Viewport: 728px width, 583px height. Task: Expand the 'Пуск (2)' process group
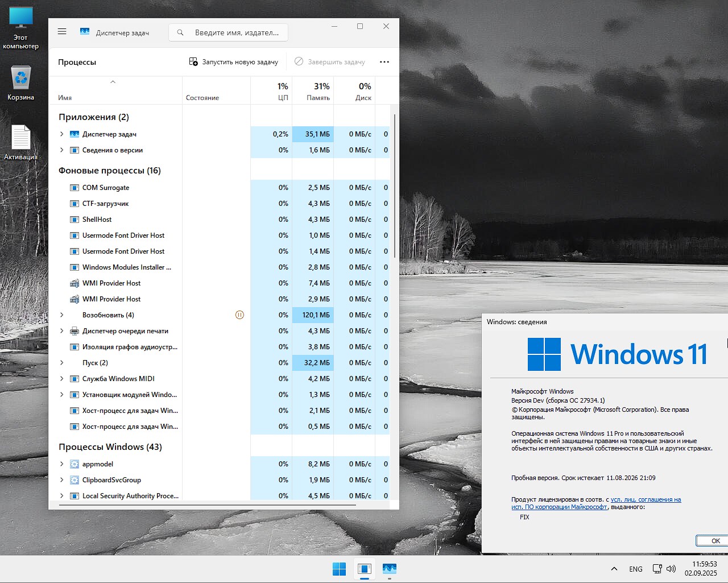click(x=62, y=363)
